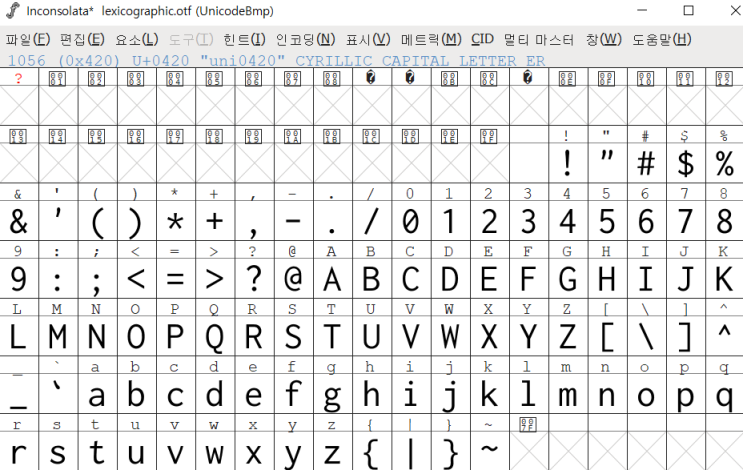Open the CID menu
The image size is (743, 470).
click(482, 39)
